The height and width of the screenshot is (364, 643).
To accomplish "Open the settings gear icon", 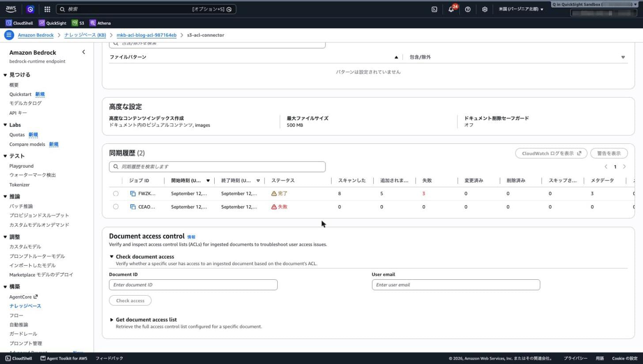I will click(484, 9).
